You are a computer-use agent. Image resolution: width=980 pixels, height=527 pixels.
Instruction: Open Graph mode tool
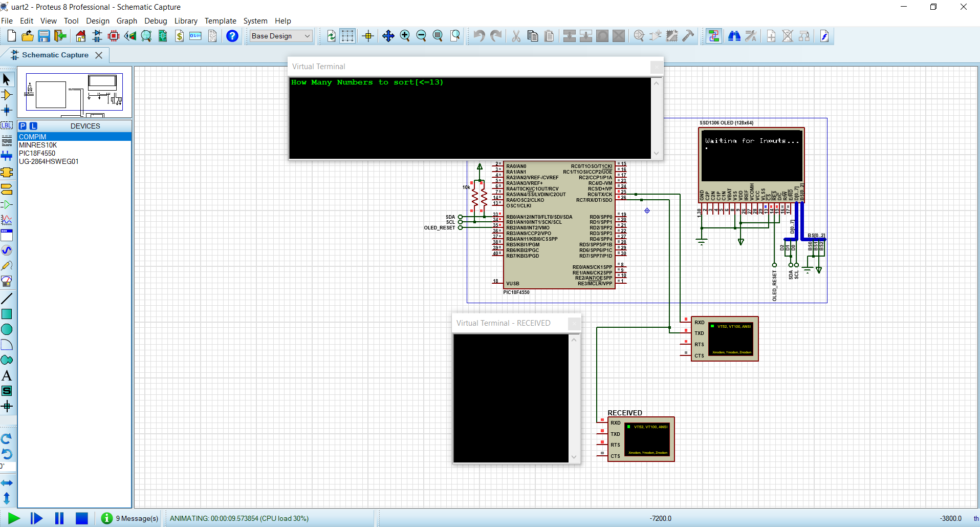click(x=7, y=220)
